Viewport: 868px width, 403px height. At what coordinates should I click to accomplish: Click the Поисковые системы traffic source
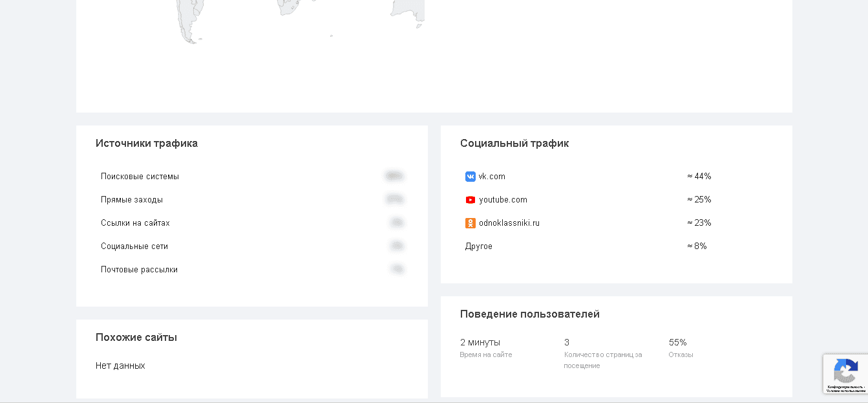(x=140, y=177)
